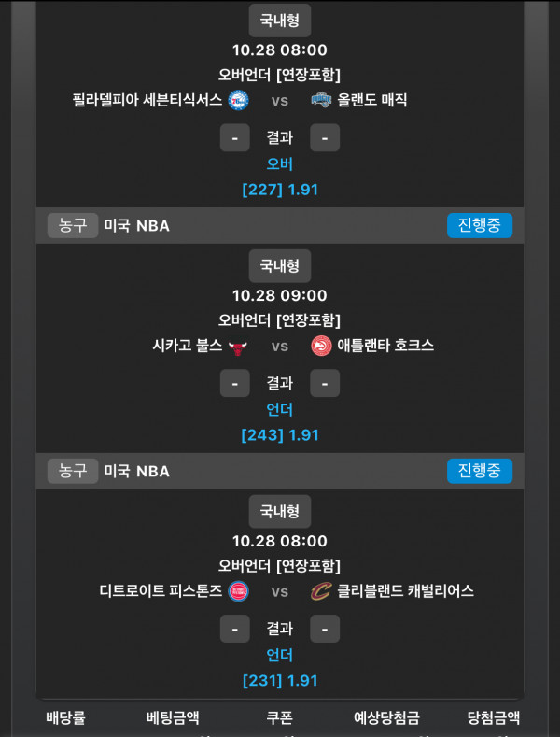Tap 진행중 status badge for Pistons game
560x737 pixels.
point(479,471)
